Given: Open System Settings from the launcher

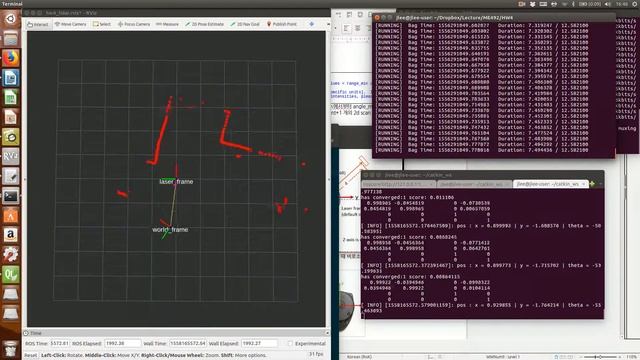Looking at the screenshot, I should [11, 254].
